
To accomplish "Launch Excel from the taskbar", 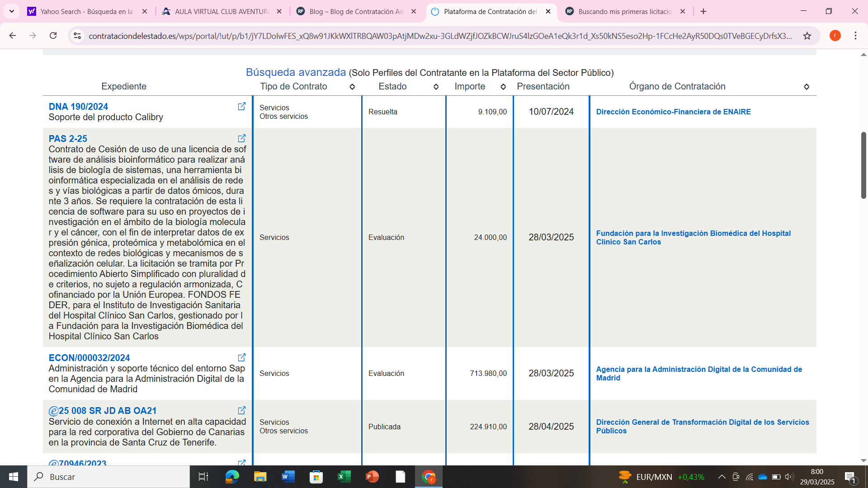I will coord(344,477).
